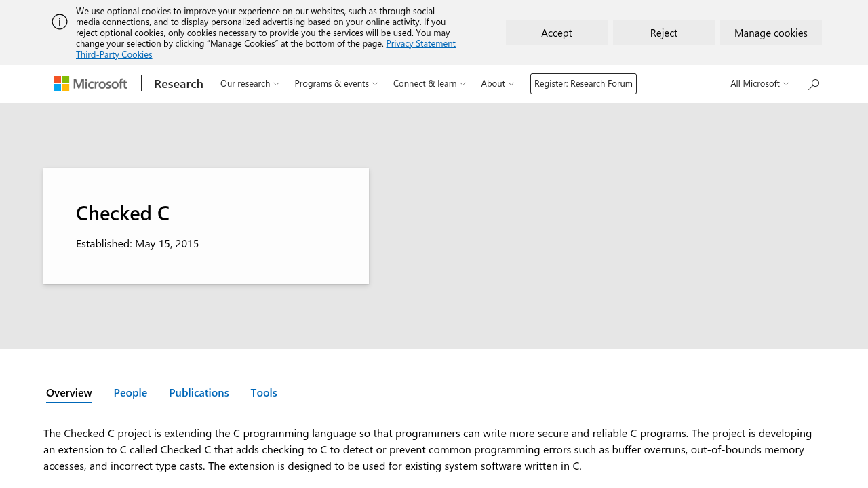Expand Programs & events dropdown

click(x=336, y=83)
